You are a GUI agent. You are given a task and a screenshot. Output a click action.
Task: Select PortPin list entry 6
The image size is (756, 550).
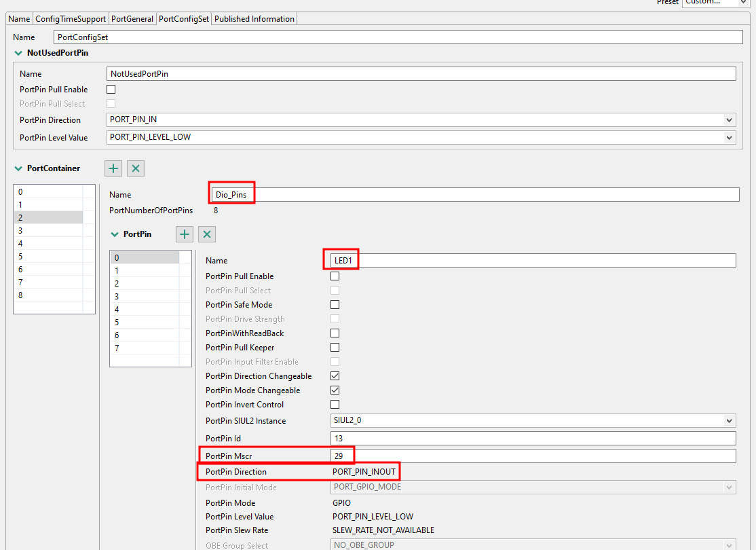coord(145,335)
